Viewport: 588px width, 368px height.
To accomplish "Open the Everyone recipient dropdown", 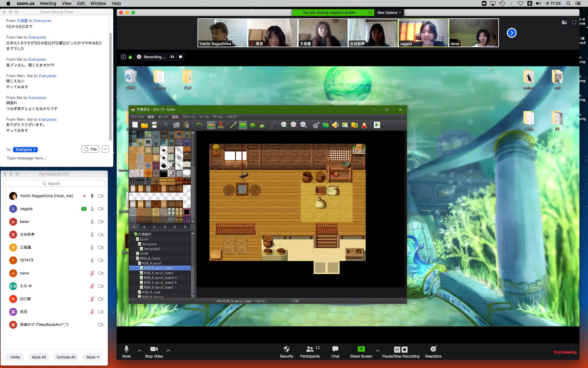I will (x=25, y=150).
